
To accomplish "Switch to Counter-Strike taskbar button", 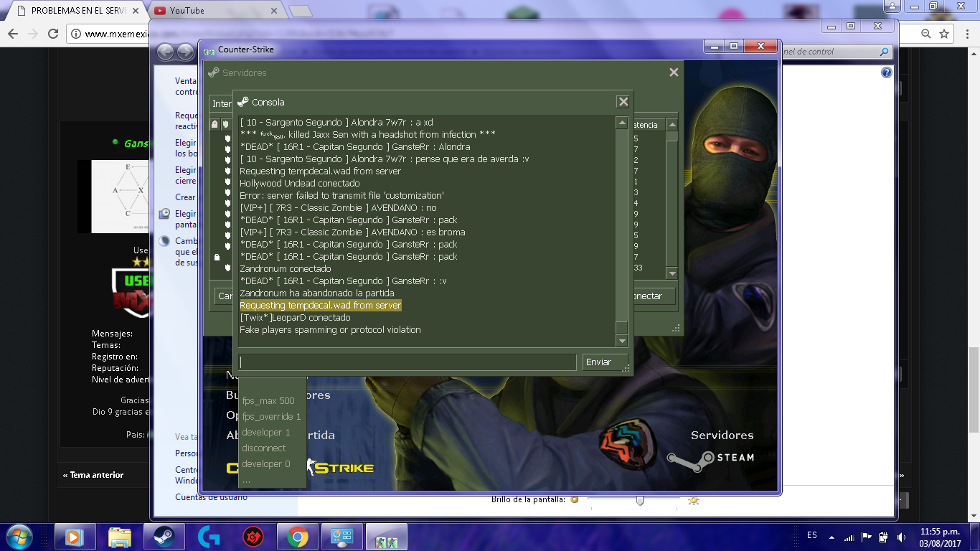I will pos(387,537).
